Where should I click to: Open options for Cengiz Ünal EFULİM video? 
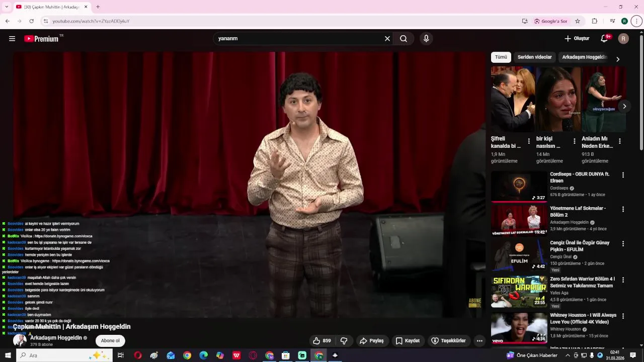623,243
